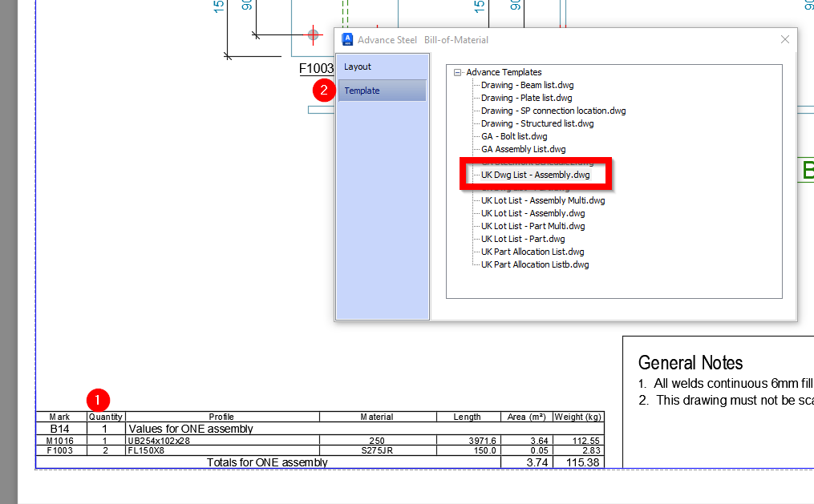Click the red crosshair hole marker in drawing
This screenshot has width=814, height=504.
(313, 35)
